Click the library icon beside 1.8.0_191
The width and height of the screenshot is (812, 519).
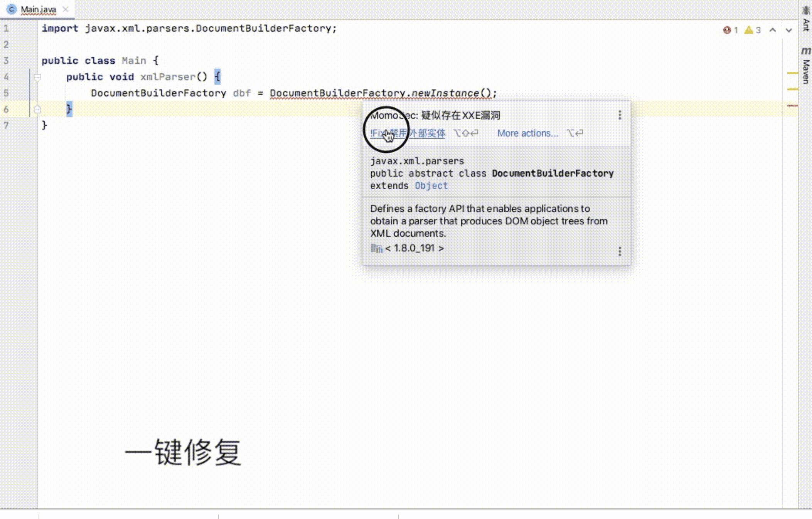point(376,248)
